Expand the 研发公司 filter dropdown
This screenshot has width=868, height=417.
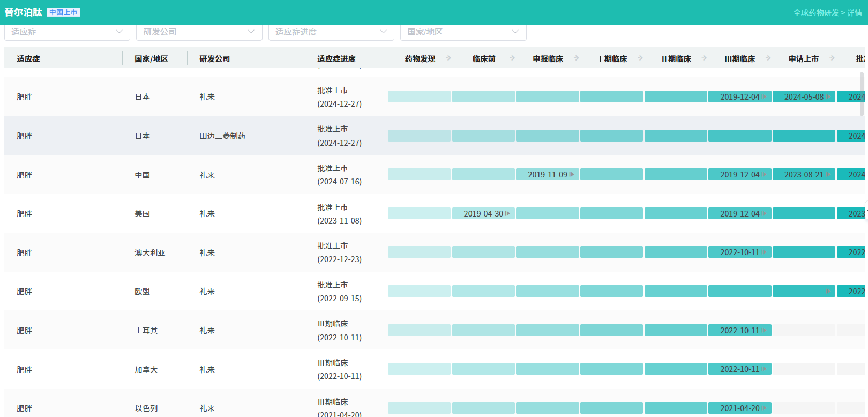[x=199, y=32]
